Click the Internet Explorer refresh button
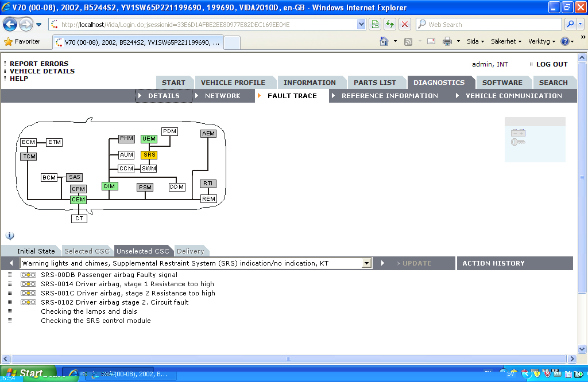 (390, 24)
